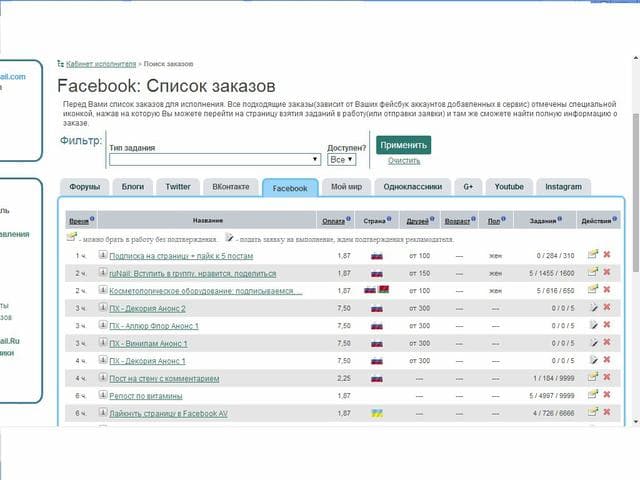Sort the table by Пол column
The width and height of the screenshot is (640, 480).
point(494,221)
